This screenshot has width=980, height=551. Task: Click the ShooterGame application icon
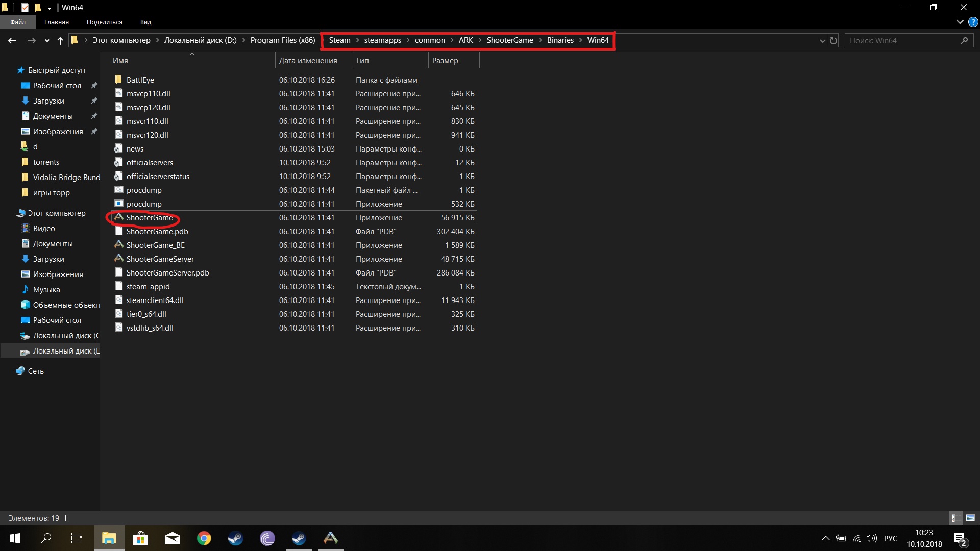[x=119, y=217]
